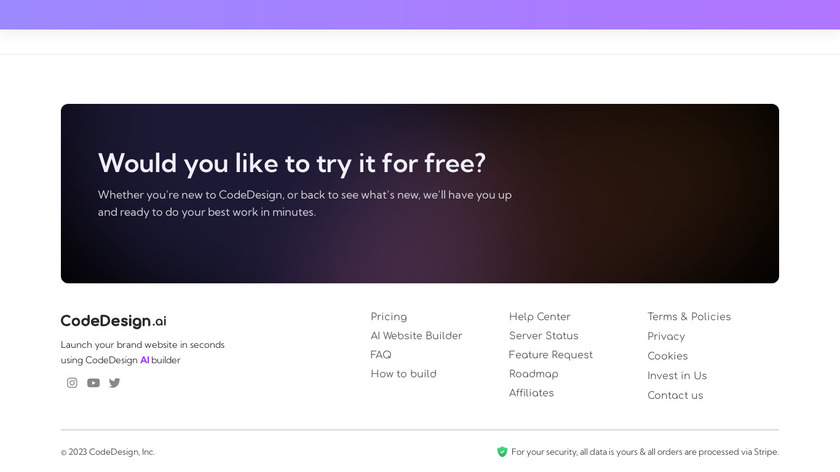Click the green security shield icon
The image size is (840, 472).
point(502,452)
